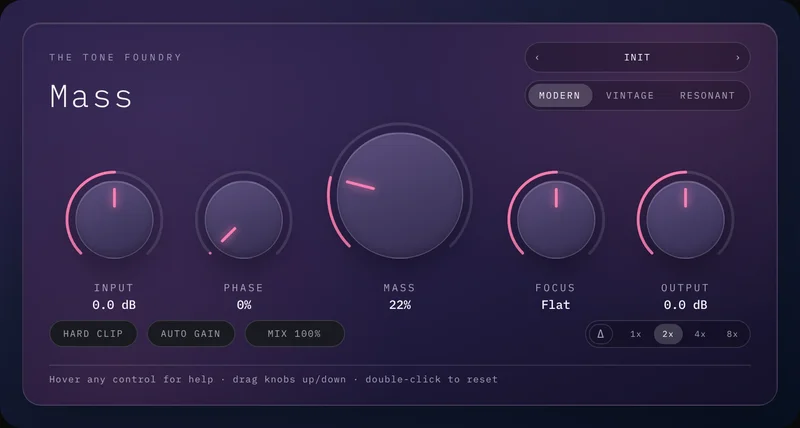Go to the next preset arrow
The width and height of the screenshot is (800, 428).
point(737,58)
